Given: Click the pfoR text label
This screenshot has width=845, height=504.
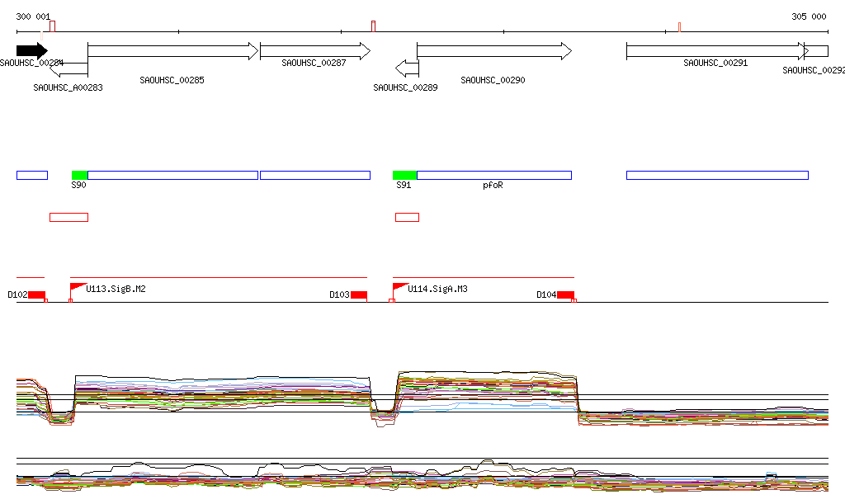Looking at the screenshot, I should pyautogui.click(x=493, y=186).
